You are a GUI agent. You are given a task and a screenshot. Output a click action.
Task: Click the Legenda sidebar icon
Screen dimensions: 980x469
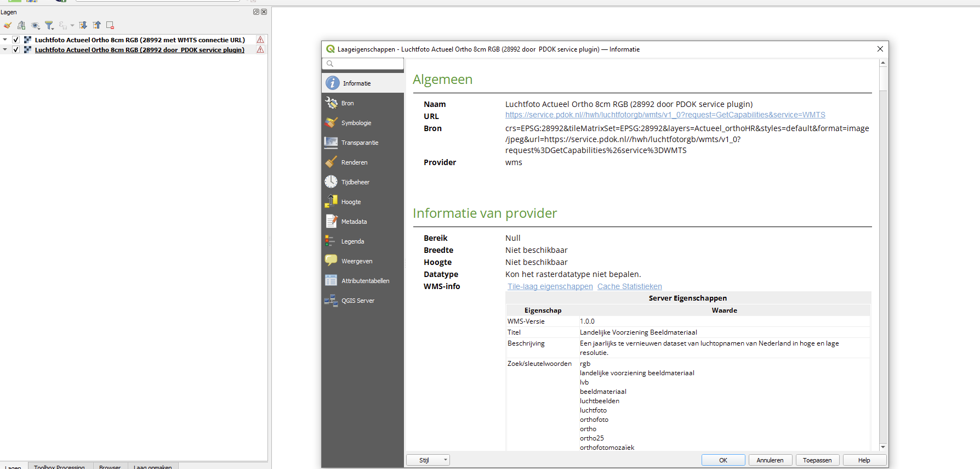coord(331,241)
